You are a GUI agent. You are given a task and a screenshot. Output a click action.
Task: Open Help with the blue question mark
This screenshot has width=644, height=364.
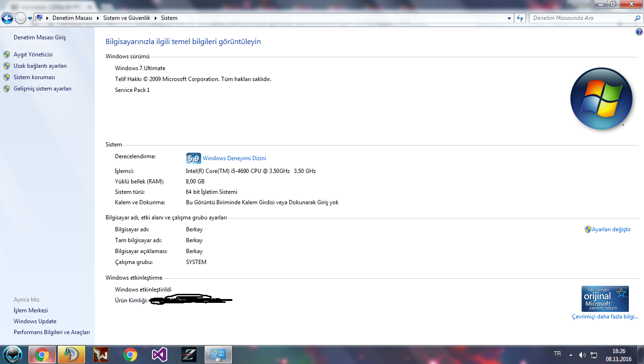click(x=639, y=32)
